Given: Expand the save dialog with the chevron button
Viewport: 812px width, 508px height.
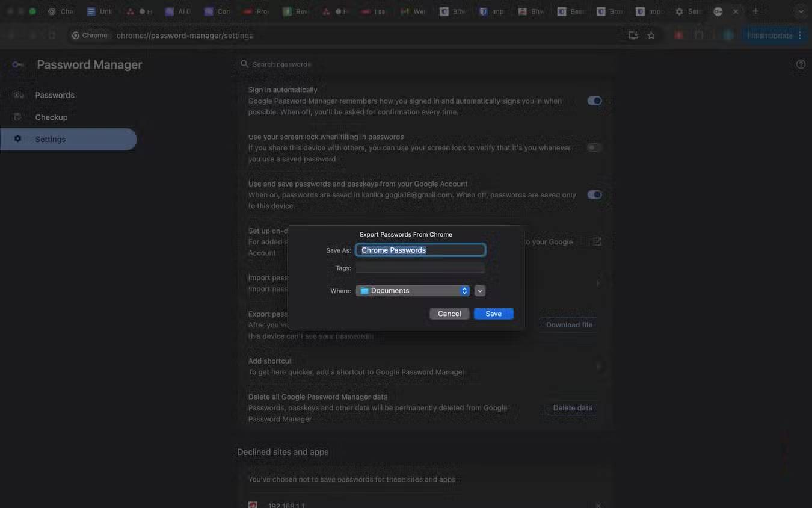Looking at the screenshot, I should click(479, 291).
